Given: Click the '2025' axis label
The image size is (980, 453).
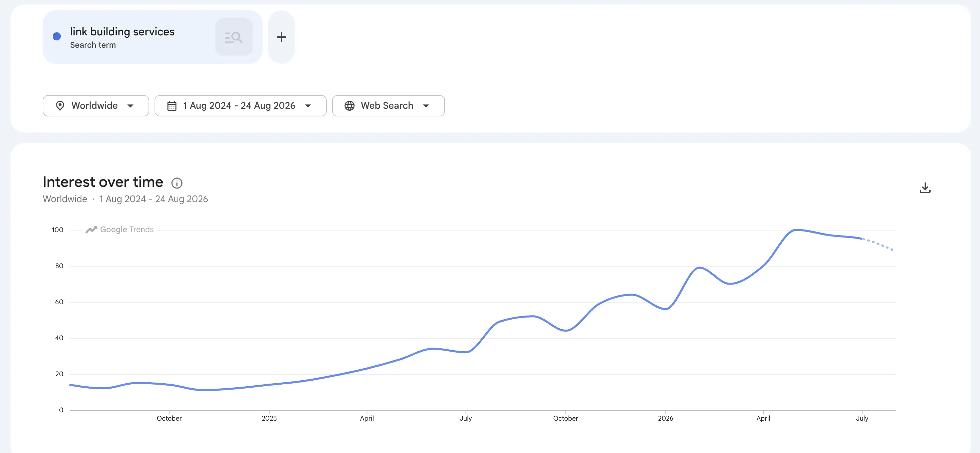Looking at the screenshot, I should point(269,418).
